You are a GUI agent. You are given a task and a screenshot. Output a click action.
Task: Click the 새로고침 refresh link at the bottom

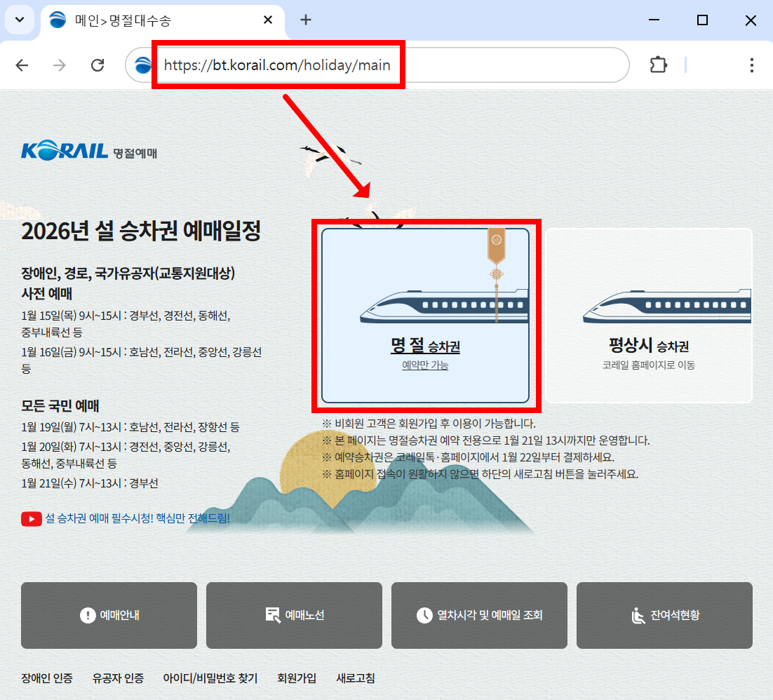[x=355, y=678]
